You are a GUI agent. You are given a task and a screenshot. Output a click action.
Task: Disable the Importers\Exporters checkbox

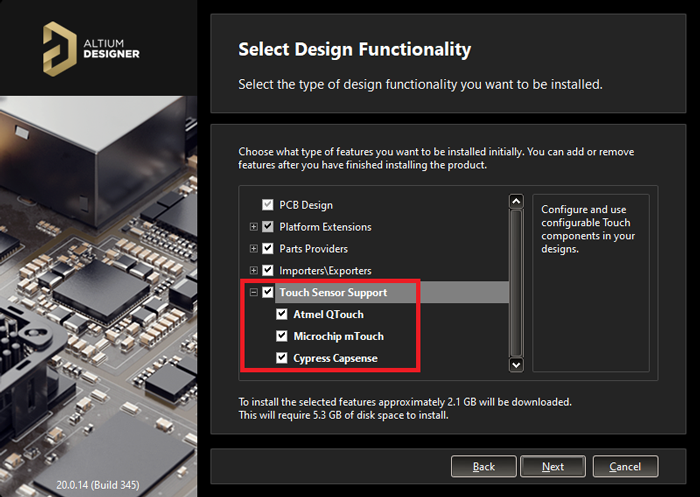[x=268, y=271]
